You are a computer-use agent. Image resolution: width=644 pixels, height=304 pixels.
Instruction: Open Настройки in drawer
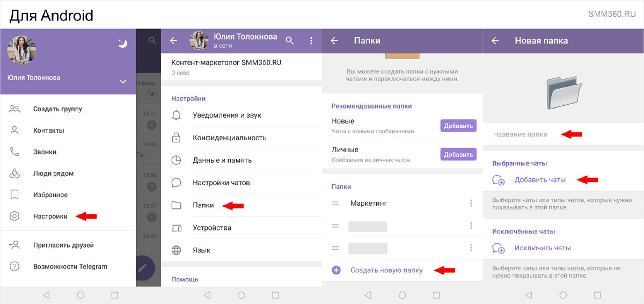coord(68,216)
